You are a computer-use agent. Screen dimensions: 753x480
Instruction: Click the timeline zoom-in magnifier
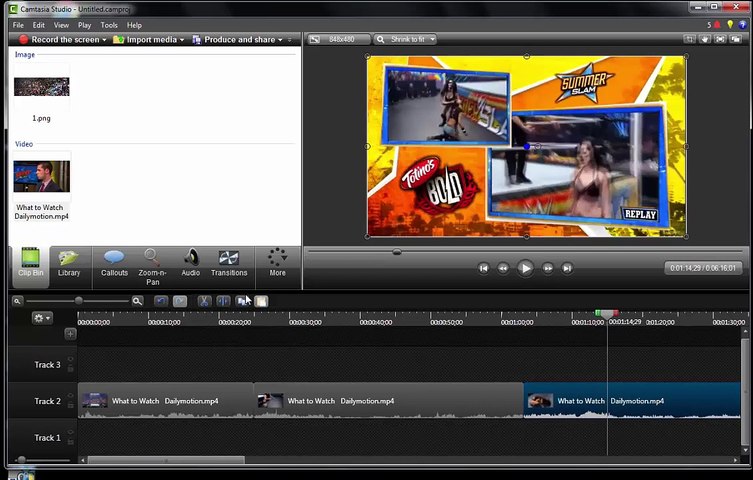pos(137,301)
